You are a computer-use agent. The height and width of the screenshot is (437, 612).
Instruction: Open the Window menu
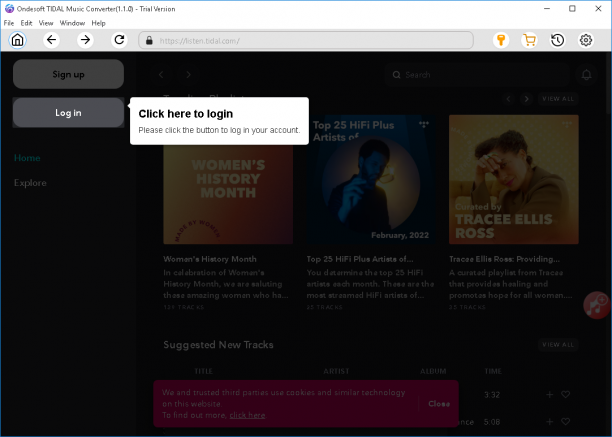click(72, 23)
